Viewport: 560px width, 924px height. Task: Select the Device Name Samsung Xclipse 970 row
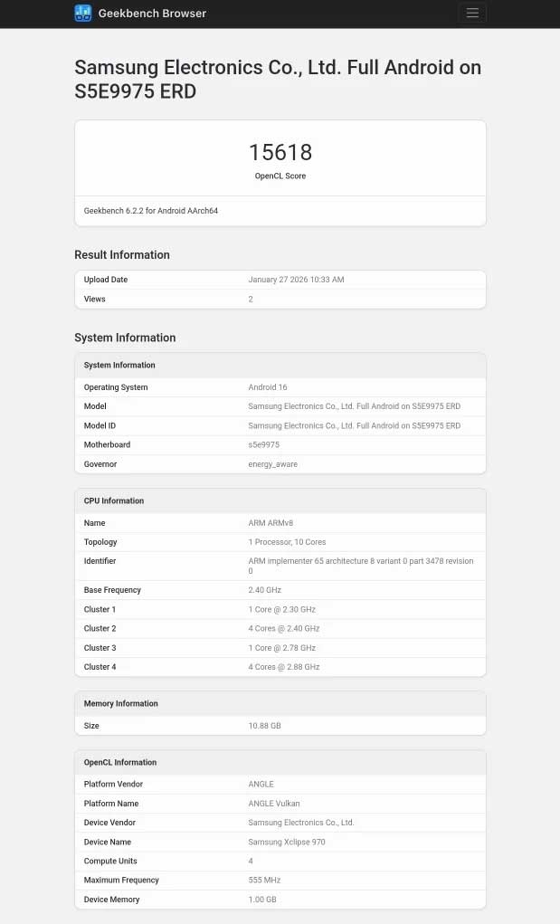[x=281, y=842]
